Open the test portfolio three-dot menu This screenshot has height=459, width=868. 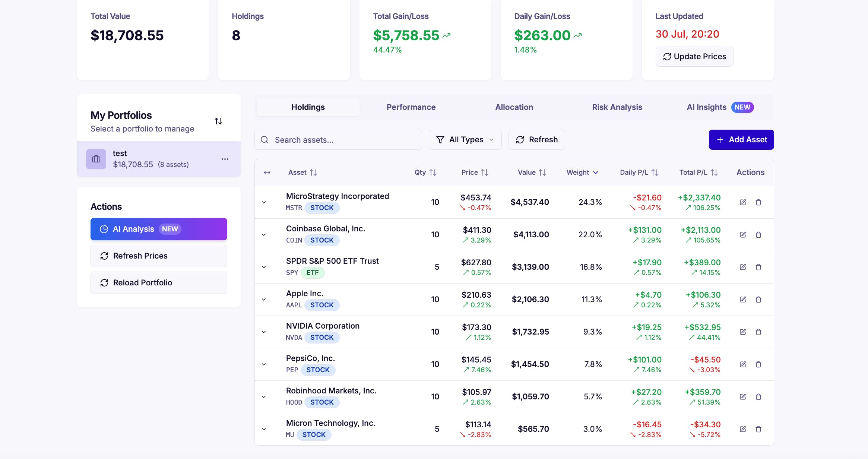point(225,159)
